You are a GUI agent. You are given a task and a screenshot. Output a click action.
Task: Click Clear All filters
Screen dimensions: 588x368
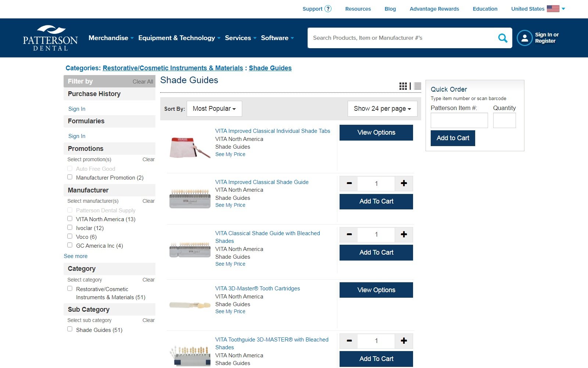click(143, 82)
